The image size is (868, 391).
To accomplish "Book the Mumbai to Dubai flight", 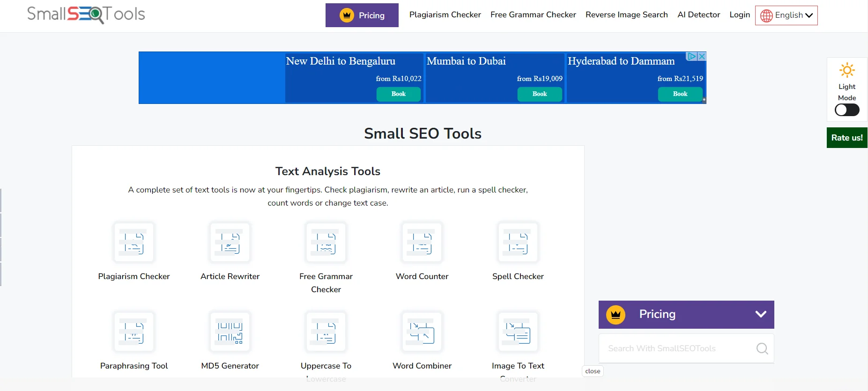I will point(540,94).
